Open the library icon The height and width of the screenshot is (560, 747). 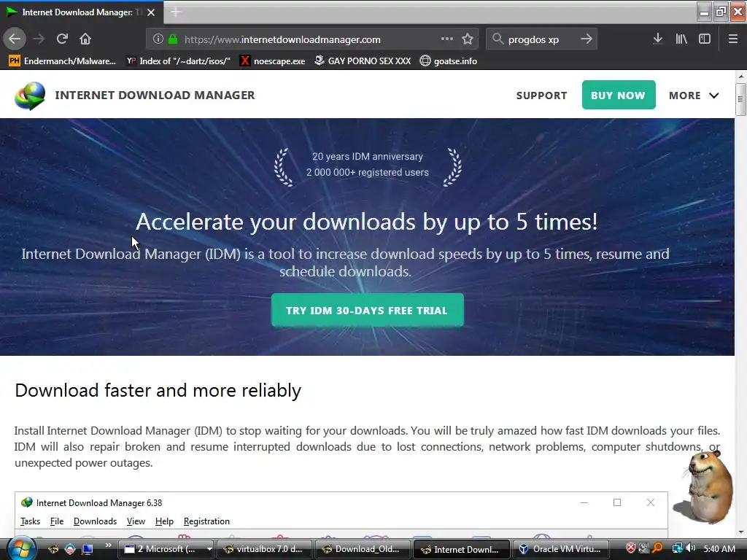681,39
